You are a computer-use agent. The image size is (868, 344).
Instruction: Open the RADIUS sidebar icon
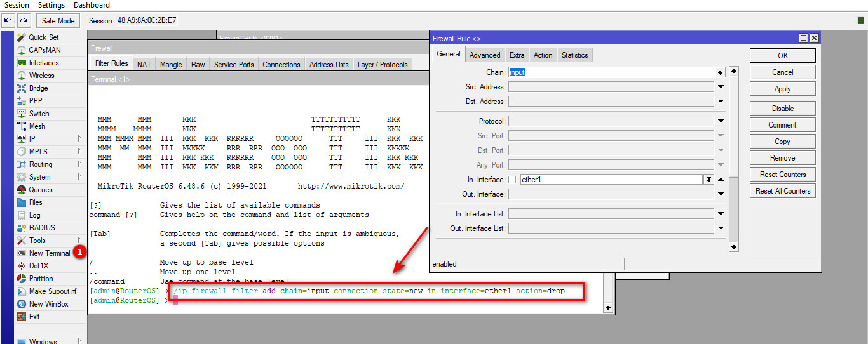click(22, 228)
